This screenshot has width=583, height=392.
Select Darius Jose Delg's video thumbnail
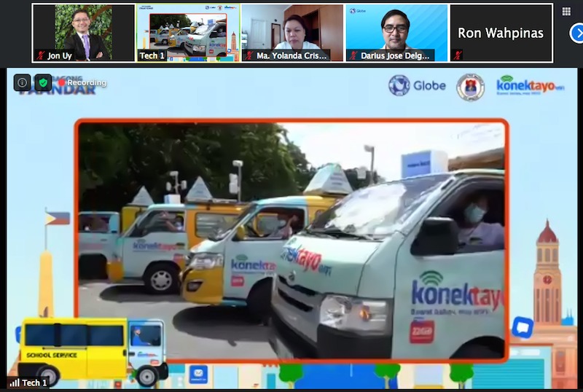click(396, 33)
